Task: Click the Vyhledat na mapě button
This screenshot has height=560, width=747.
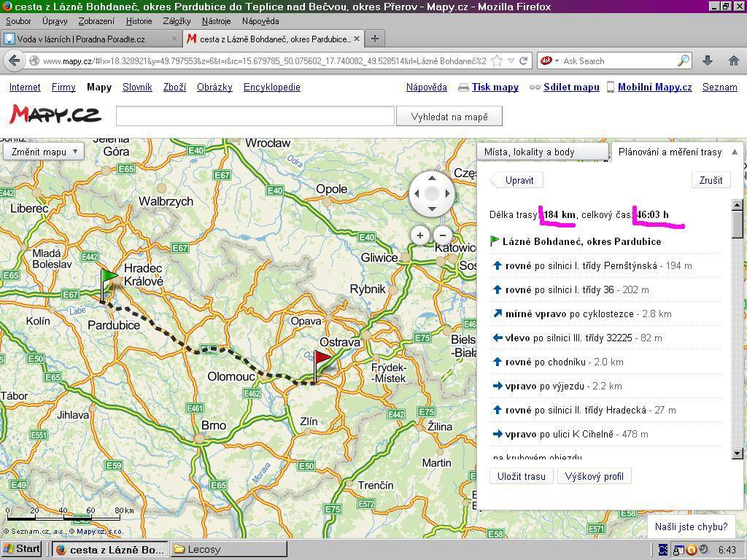Action: pyautogui.click(x=449, y=117)
